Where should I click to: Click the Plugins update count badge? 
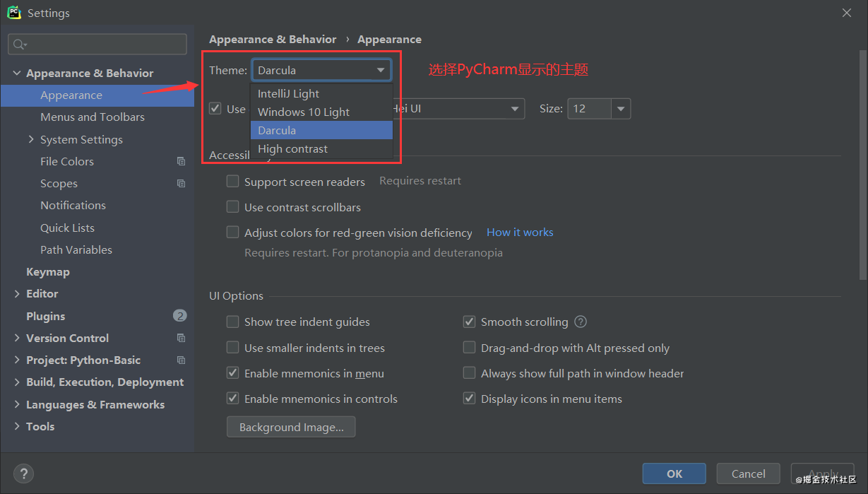point(179,316)
